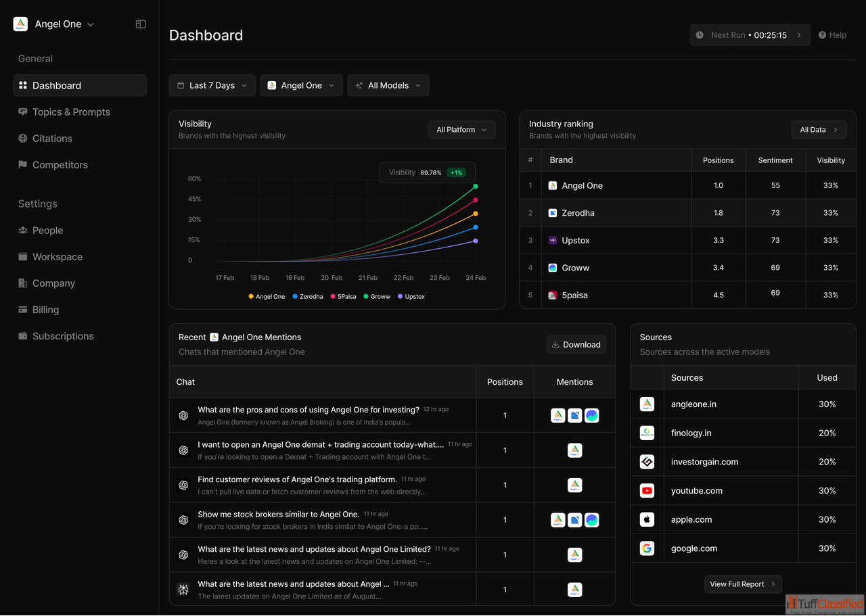866x616 pixels.
Task: Click the YouTube icon in Sources
Action: pyautogui.click(x=647, y=491)
